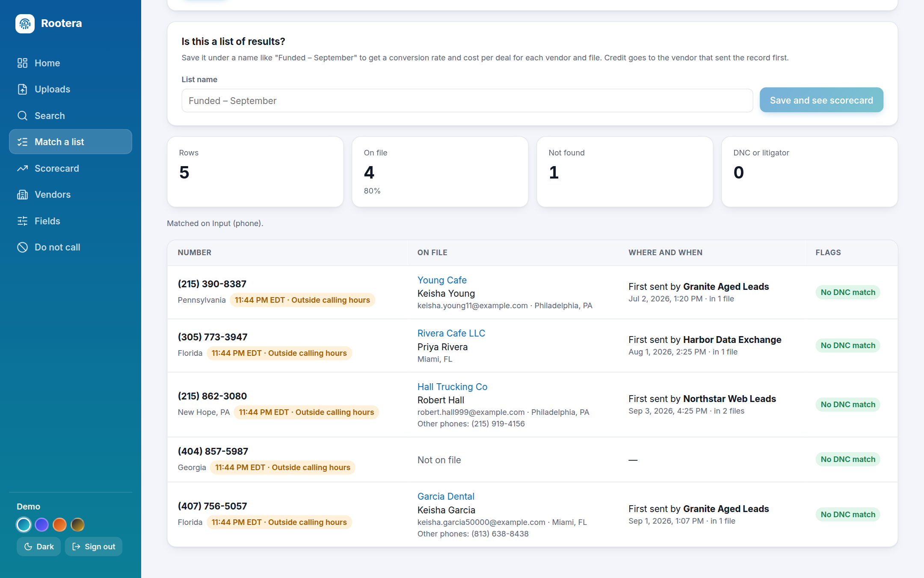Screen dimensions: 924x578
Task: Select the teal theme color swatch
Action: 24,524
